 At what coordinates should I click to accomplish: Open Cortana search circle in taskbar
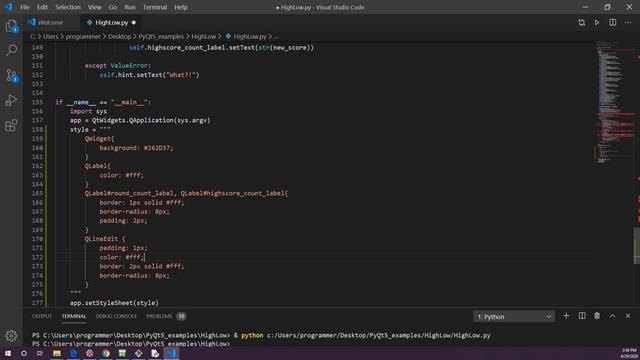(x=24, y=353)
